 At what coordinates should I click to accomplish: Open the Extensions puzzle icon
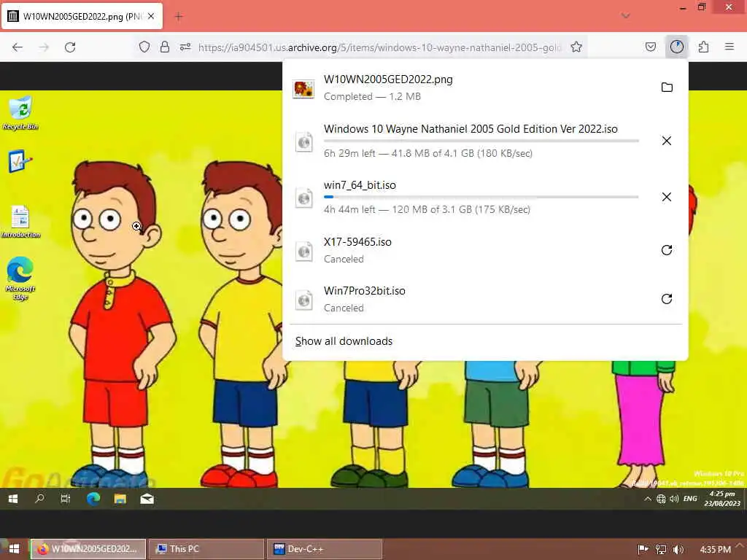(703, 47)
